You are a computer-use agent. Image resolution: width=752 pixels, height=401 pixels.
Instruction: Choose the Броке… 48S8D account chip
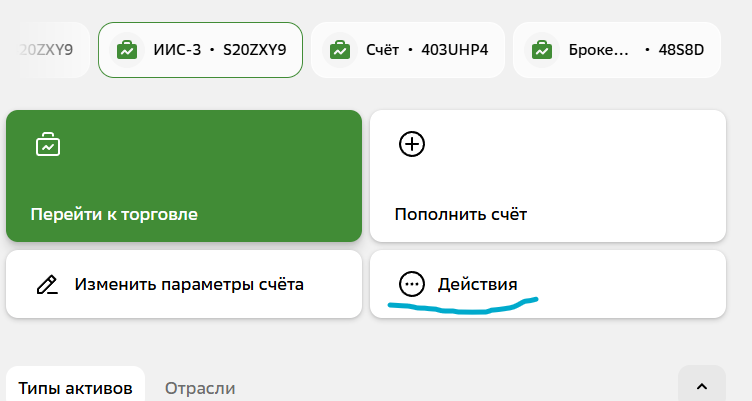(617, 49)
